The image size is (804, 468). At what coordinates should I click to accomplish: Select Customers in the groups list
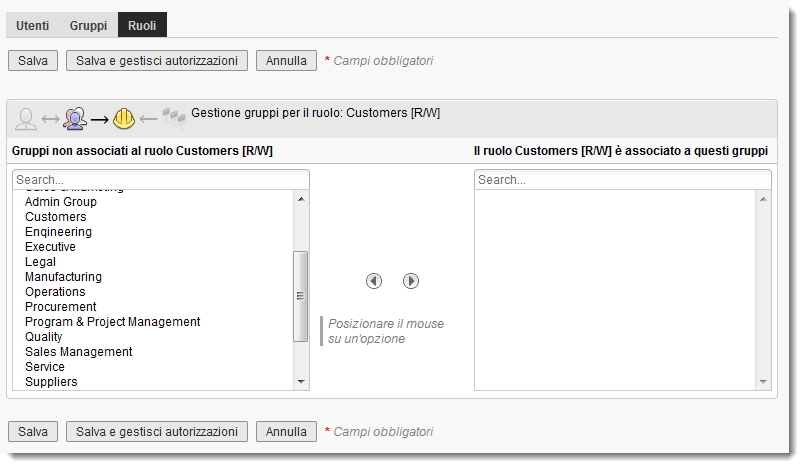[154, 217]
